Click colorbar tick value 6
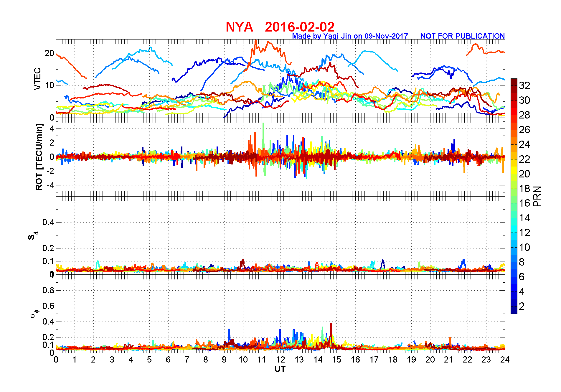 tap(522, 277)
